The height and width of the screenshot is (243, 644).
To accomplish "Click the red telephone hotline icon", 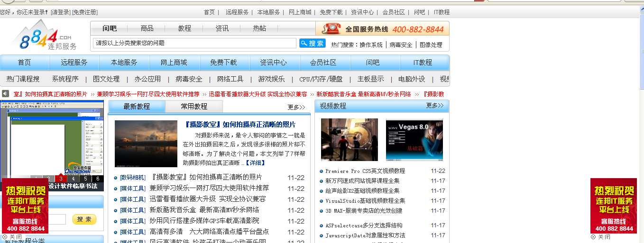I will 331,28.
